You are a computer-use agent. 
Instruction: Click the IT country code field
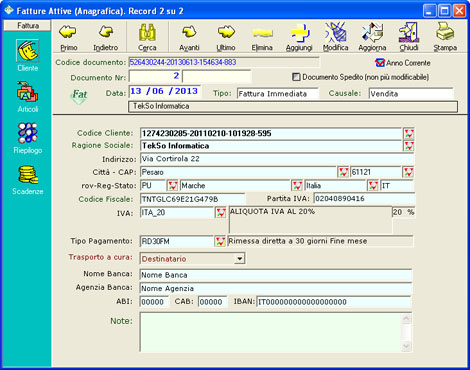point(397,185)
